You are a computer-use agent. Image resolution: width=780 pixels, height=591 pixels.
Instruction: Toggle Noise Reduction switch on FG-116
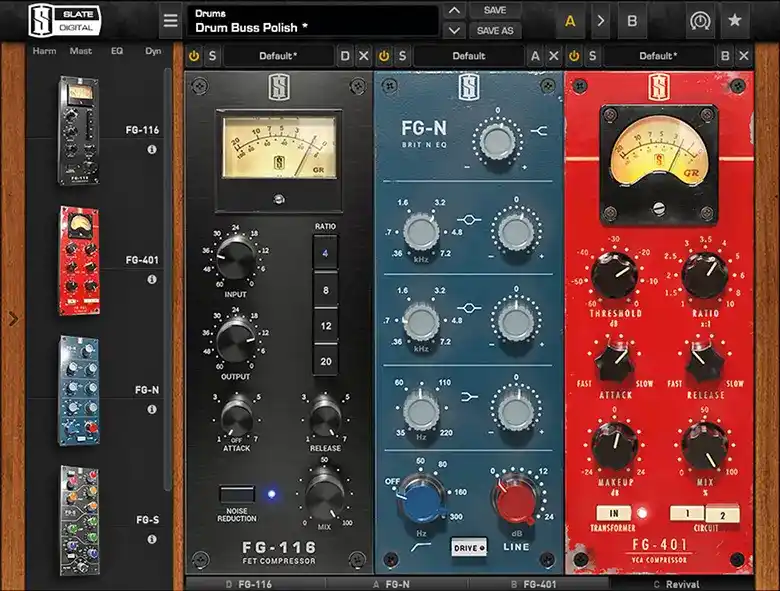coord(237,494)
